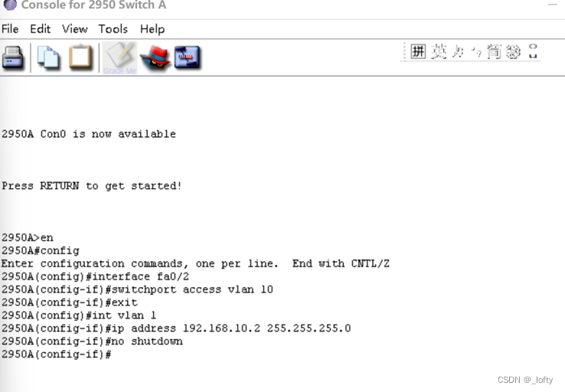Screen dimensions: 565x392
Task: Open the File menu
Action: tap(10, 29)
